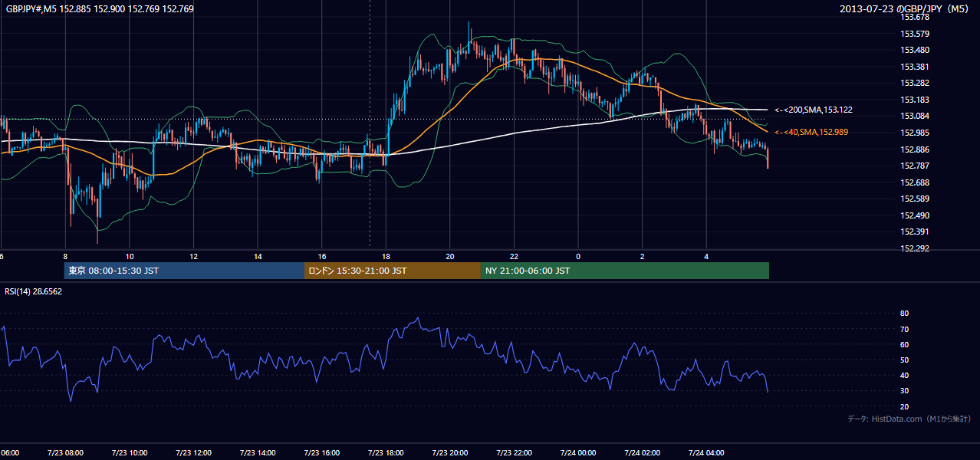Click the RSI scale value 60

[x=905, y=344]
